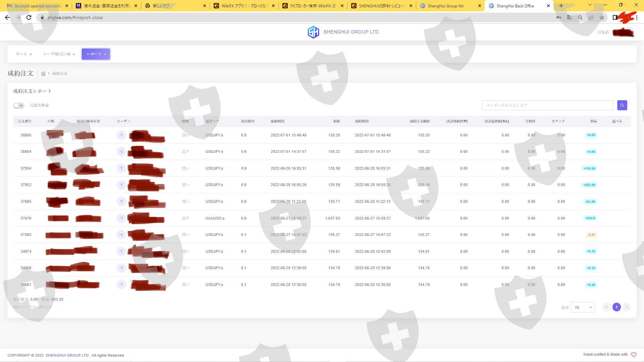Open the translate page icon
The width and height of the screenshot is (644, 362).
569,17
